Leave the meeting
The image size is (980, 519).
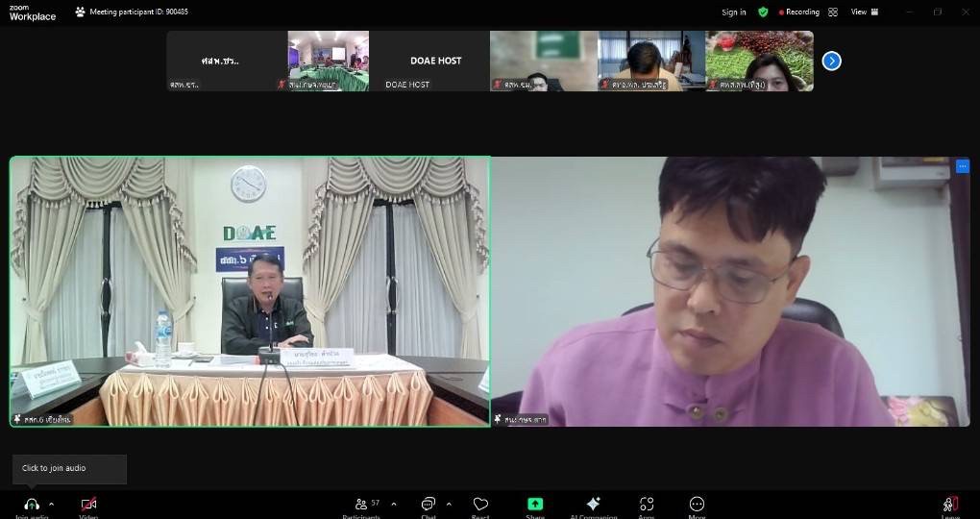950,505
